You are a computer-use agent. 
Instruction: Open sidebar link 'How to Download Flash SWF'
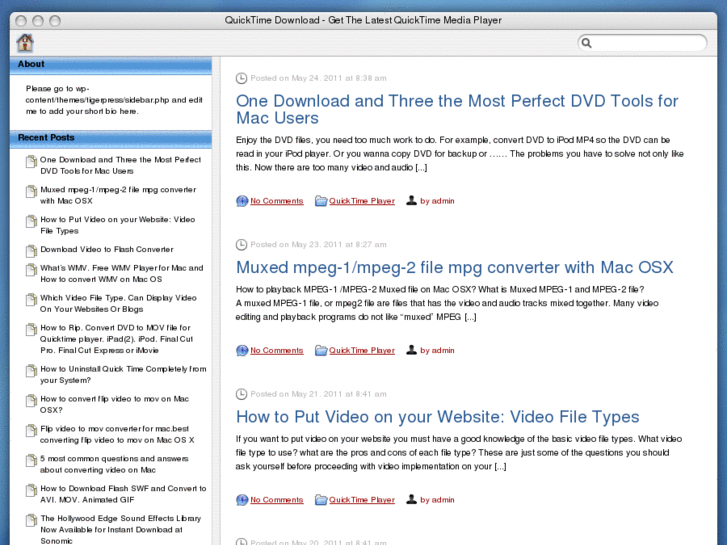123,494
